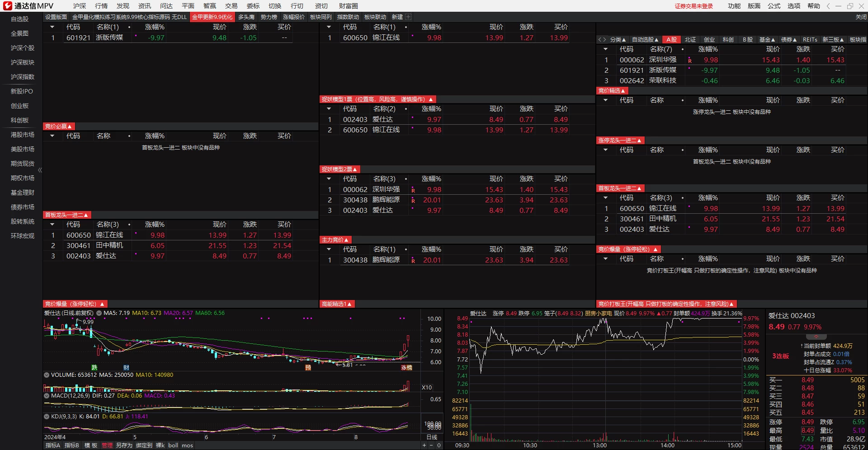
Task: Open the 行情 menu
Action: (x=101, y=6)
